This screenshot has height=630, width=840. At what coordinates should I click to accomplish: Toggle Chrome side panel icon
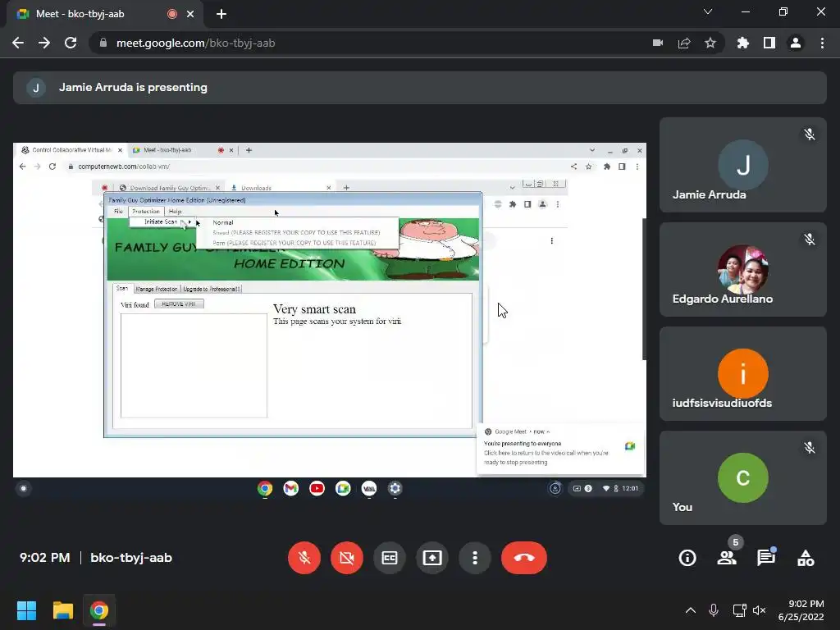[769, 43]
